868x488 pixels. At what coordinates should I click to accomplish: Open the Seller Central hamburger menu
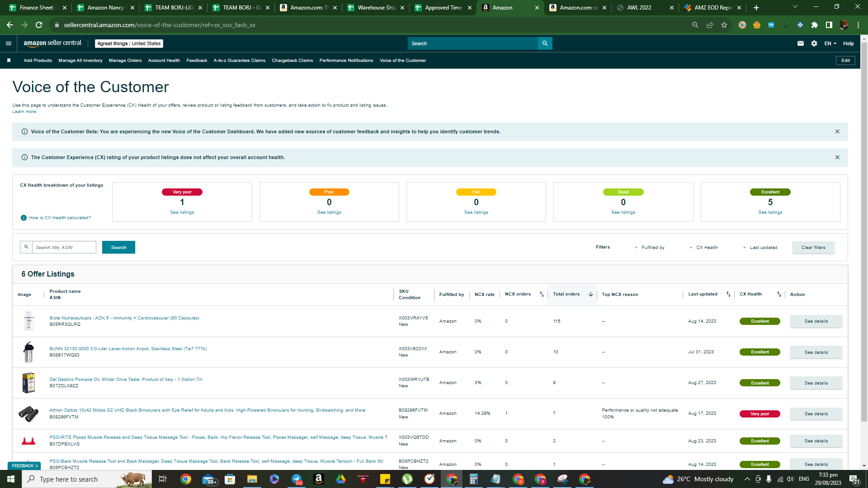tap(9, 43)
